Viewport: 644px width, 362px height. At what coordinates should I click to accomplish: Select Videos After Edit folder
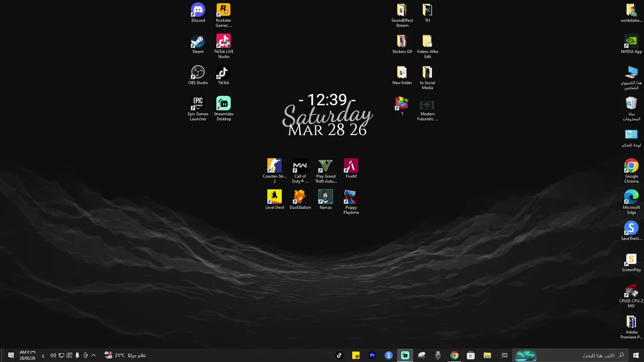pyautogui.click(x=427, y=47)
